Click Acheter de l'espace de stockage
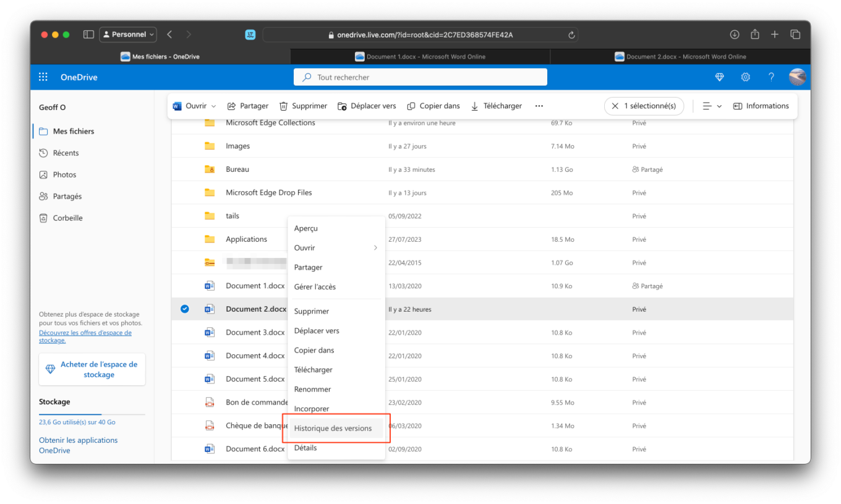The image size is (841, 504). point(92,369)
